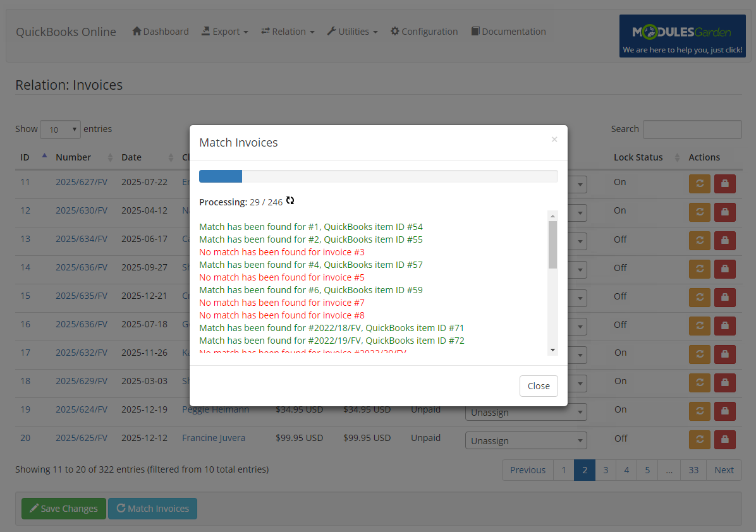Click the Utilities wrench icon
The height and width of the screenshot is (532, 756).
[x=331, y=31]
